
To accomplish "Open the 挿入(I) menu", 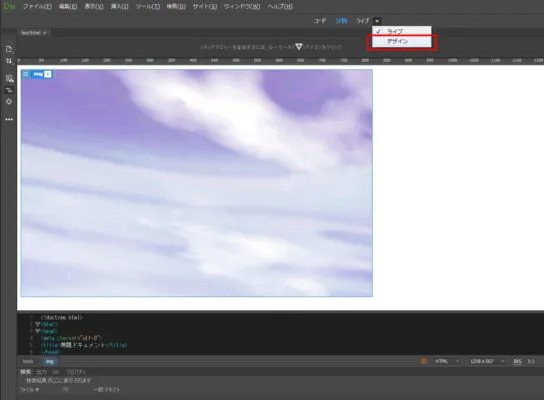I will [119, 7].
